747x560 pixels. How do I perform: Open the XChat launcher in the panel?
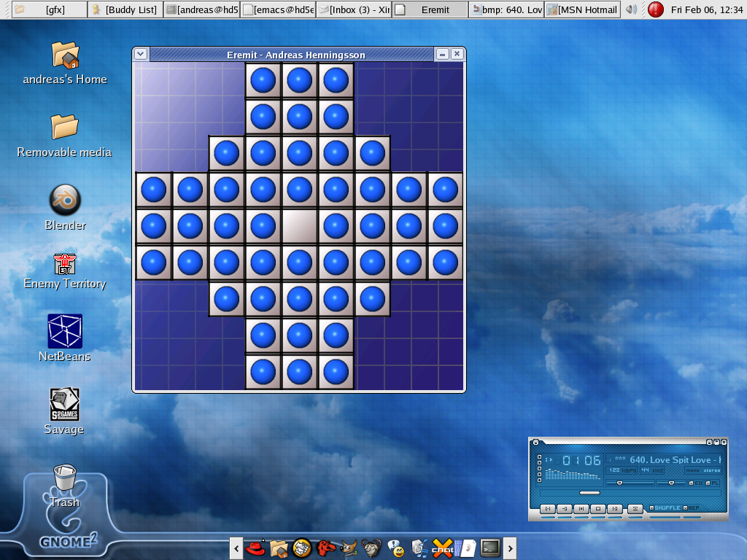[442, 547]
